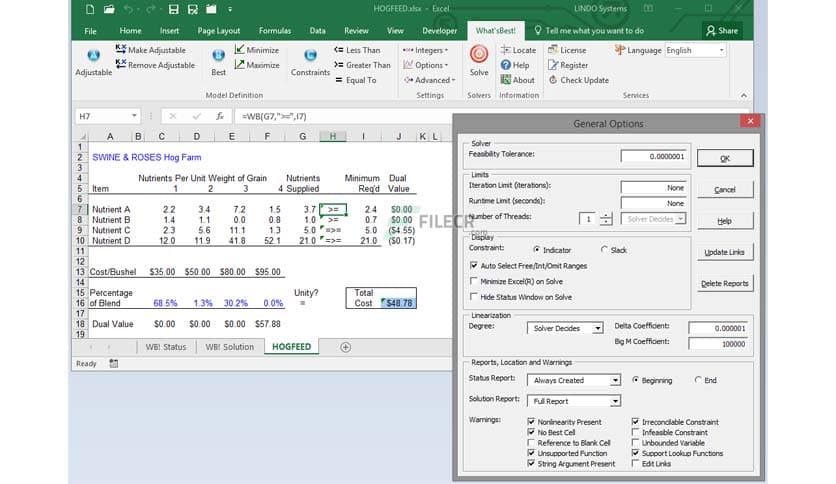The image size is (836, 484).
Task: Enable Minimize Excel(R) on Solve checkbox
Action: 474,282
